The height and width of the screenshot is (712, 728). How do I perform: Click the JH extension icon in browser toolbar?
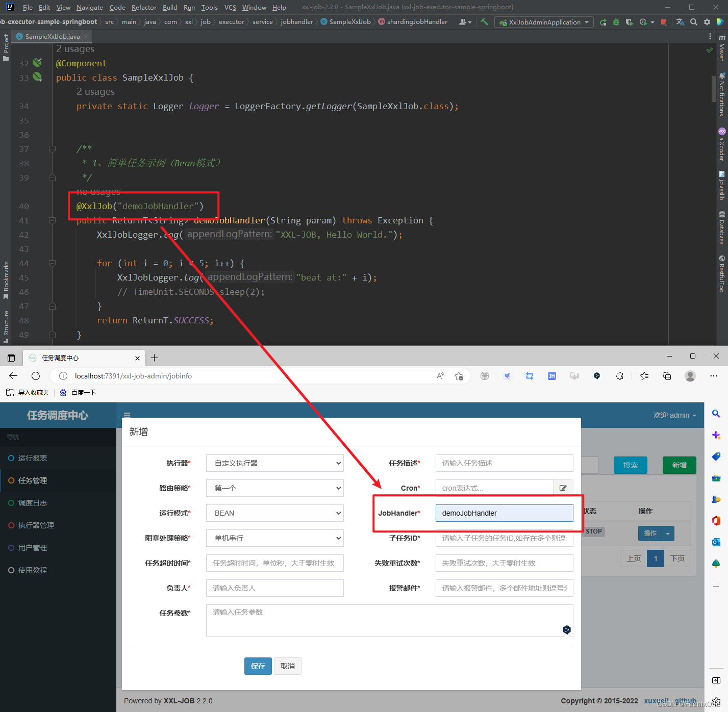[552, 376]
